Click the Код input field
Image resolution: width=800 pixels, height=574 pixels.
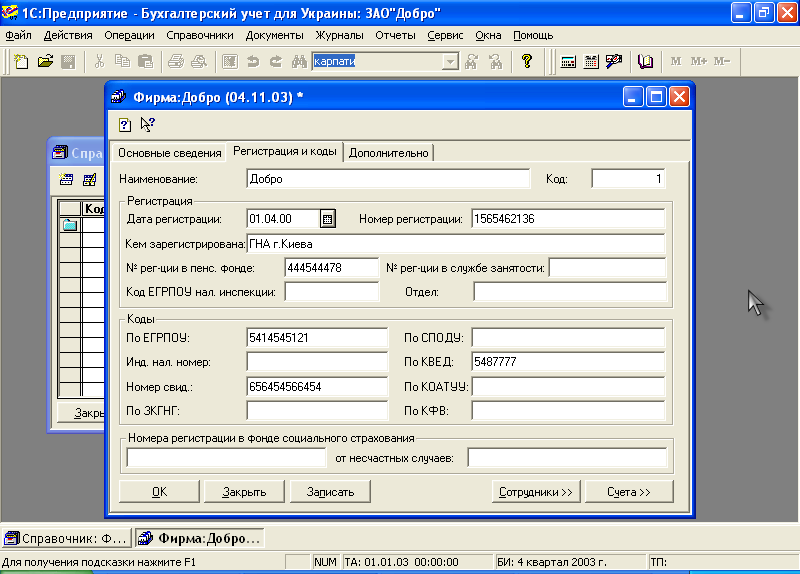coord(628,179)
